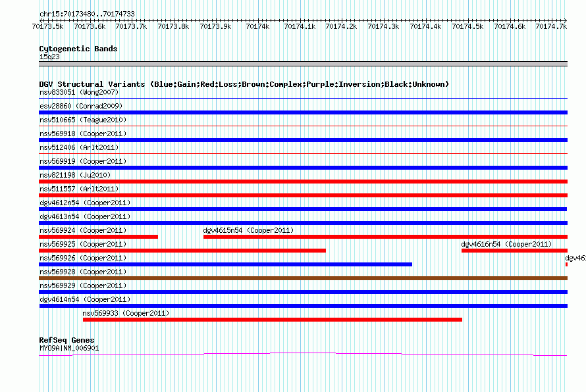Open variant nsv569925 (Cooper2011) label
Viewport: 586px width, 392px height.
(x=83, y=244)
